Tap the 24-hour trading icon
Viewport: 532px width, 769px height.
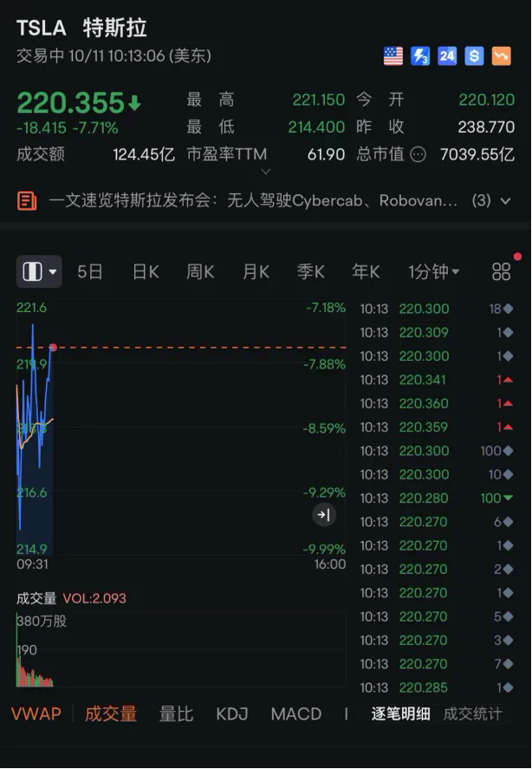click(447, 55)
